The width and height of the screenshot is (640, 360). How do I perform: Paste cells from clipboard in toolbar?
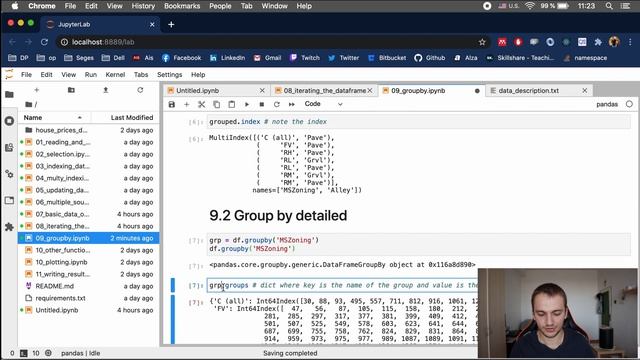coord(231,104)
